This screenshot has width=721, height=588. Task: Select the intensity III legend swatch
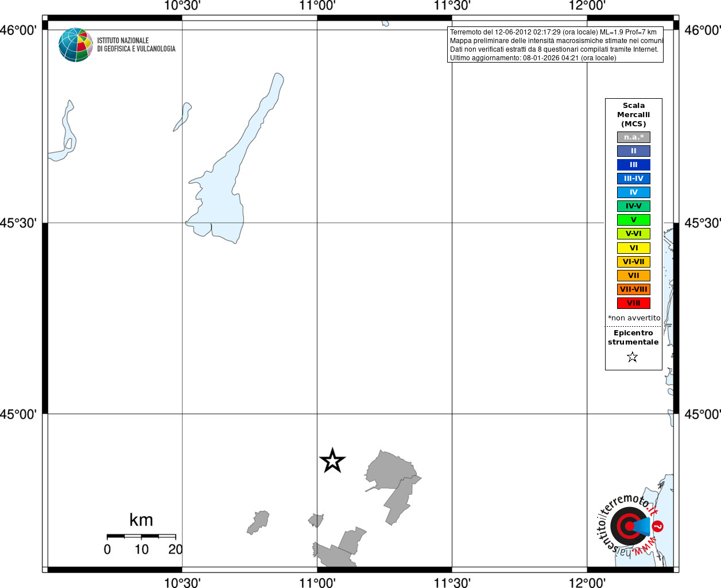(634, 165)
